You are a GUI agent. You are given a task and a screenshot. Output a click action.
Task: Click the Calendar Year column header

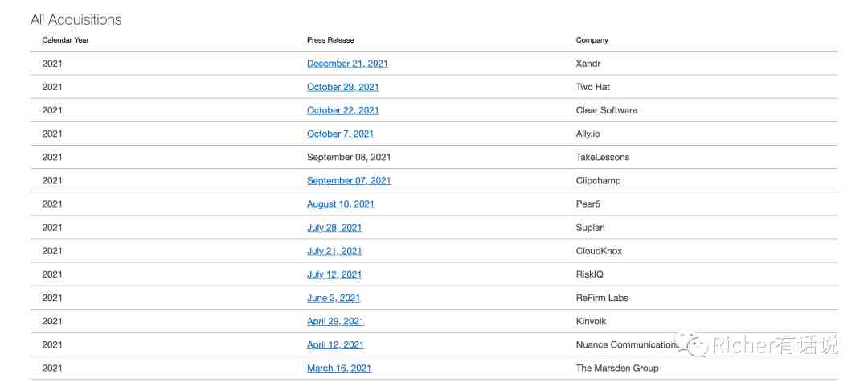65,40
